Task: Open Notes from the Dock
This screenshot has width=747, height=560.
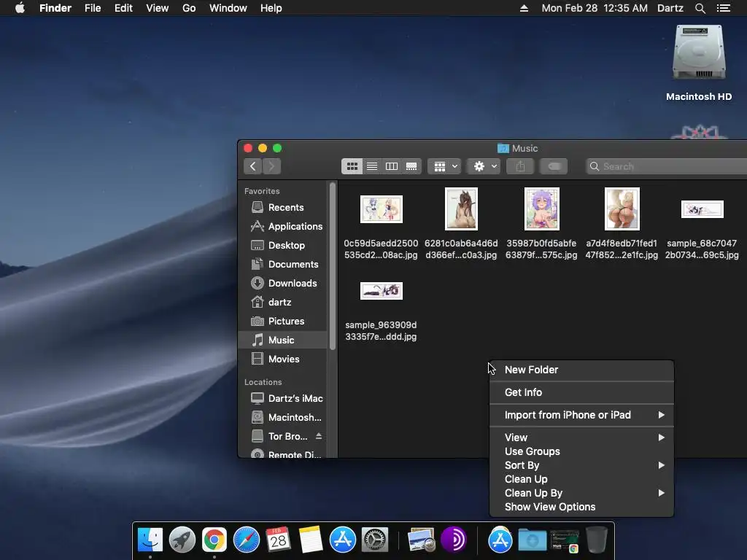Action: point(311,540)
